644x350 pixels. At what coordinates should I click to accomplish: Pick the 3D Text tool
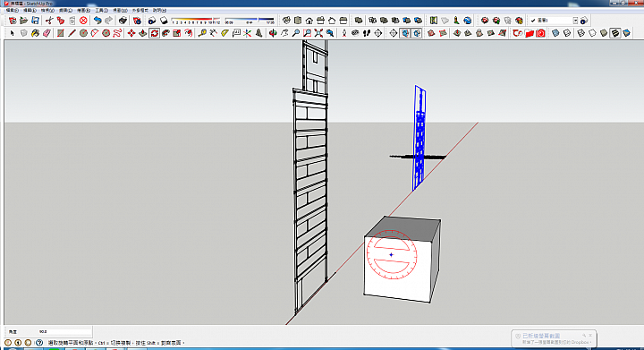(x=258, y=33)
